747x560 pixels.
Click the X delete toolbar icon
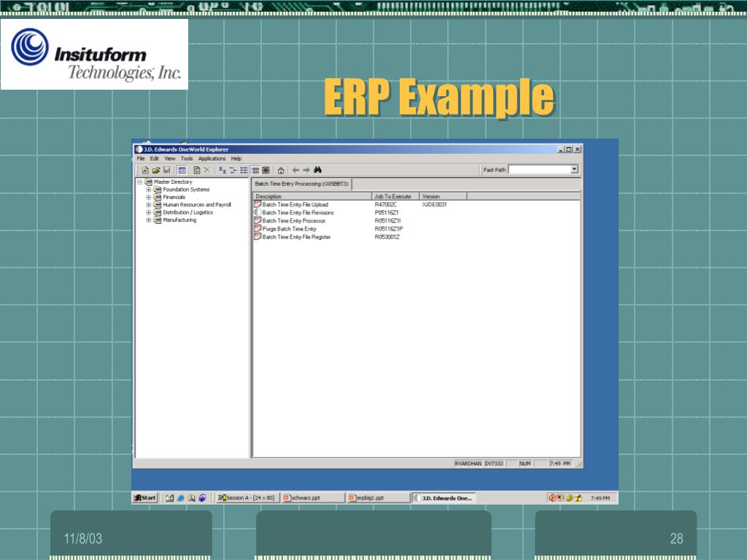pos(206,170)
